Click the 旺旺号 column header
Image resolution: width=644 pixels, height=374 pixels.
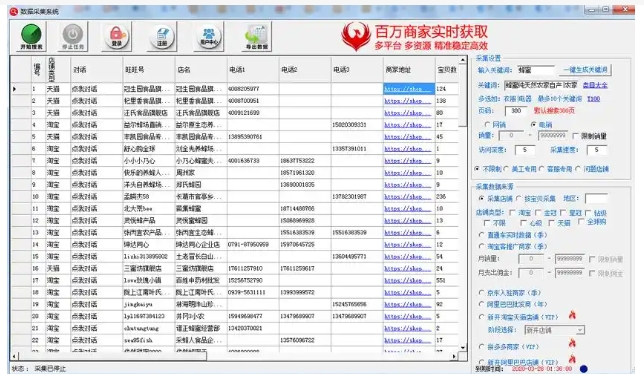(149, 70)
